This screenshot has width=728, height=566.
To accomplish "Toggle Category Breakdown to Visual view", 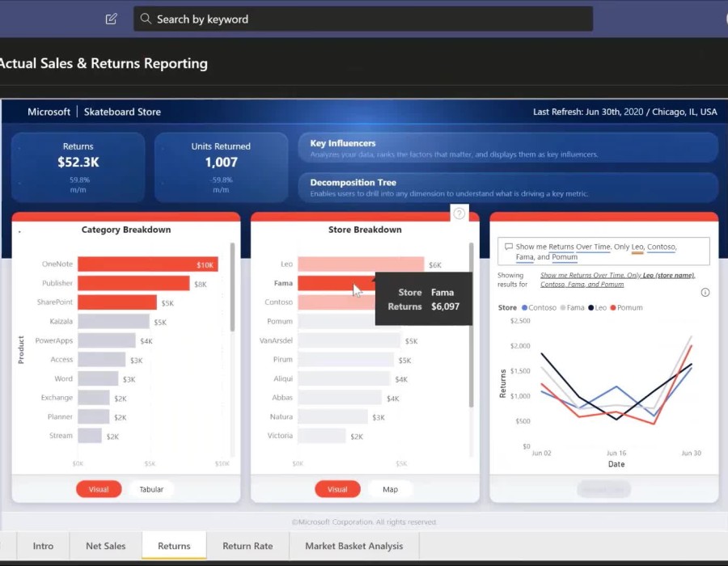I will [x=99, y=489].
